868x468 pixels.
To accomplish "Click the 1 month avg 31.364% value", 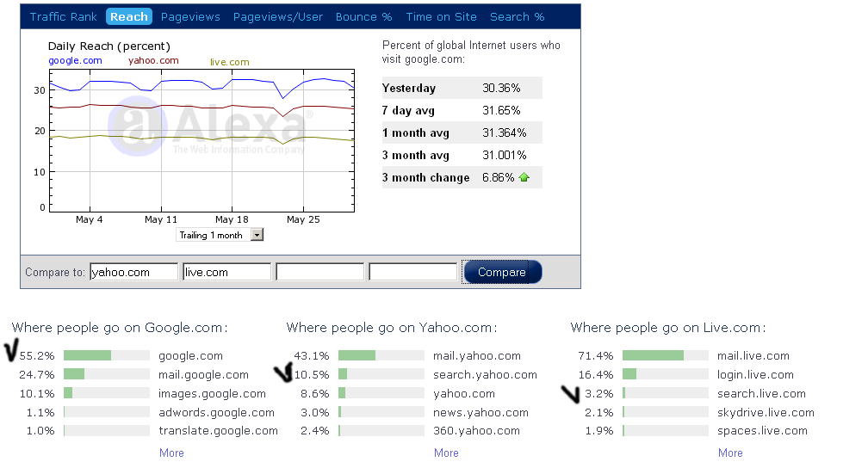I will 505,132.
